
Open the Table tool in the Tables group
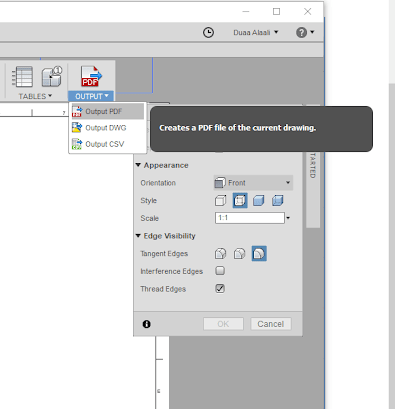pyautogui.click(x=22, y=76)
